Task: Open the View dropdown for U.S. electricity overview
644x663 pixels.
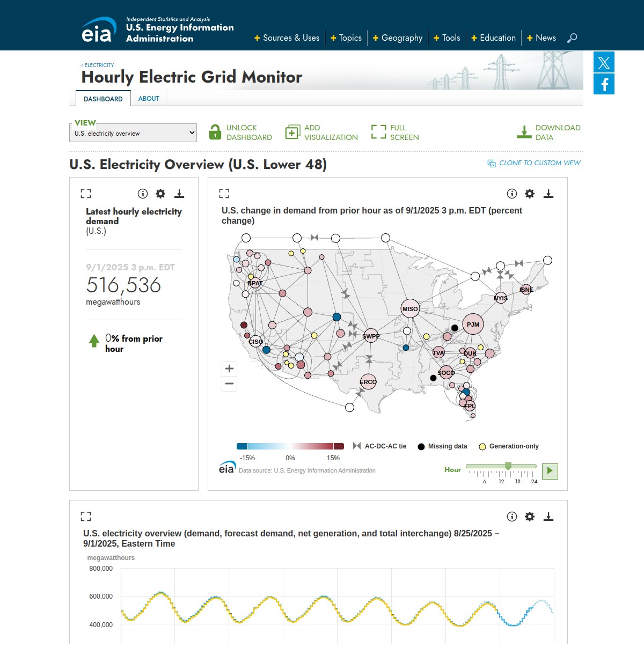Action: (133, 133)
